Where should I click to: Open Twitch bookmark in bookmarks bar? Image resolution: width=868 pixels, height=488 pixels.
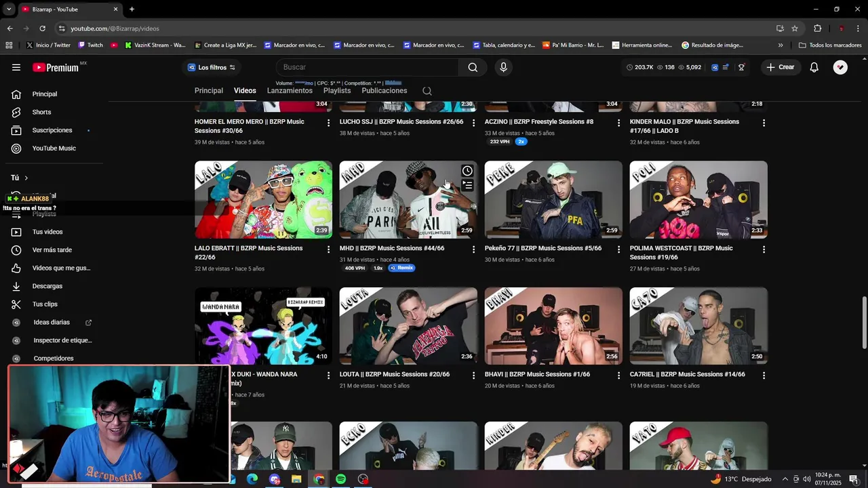coord(91,45)
